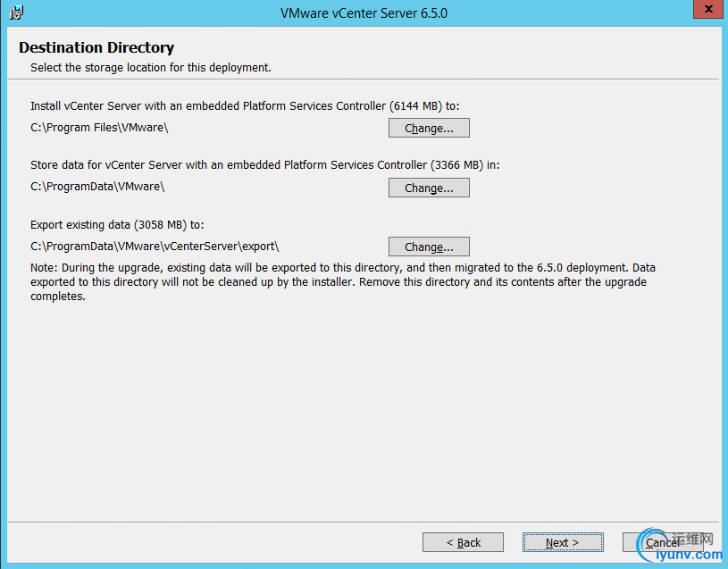728x569 pixels.
Task: Change the vCenter Server install directory
Action: (x=429, y=128)
